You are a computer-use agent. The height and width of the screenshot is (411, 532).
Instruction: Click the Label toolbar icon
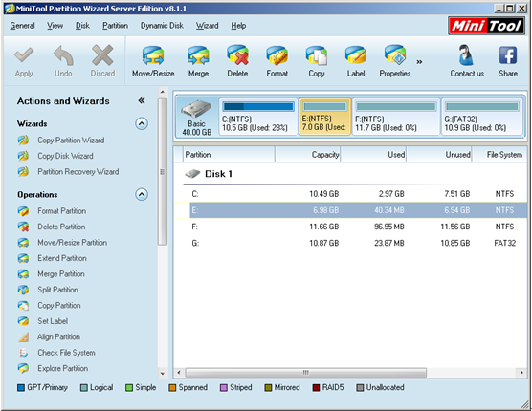pos(356,55)
